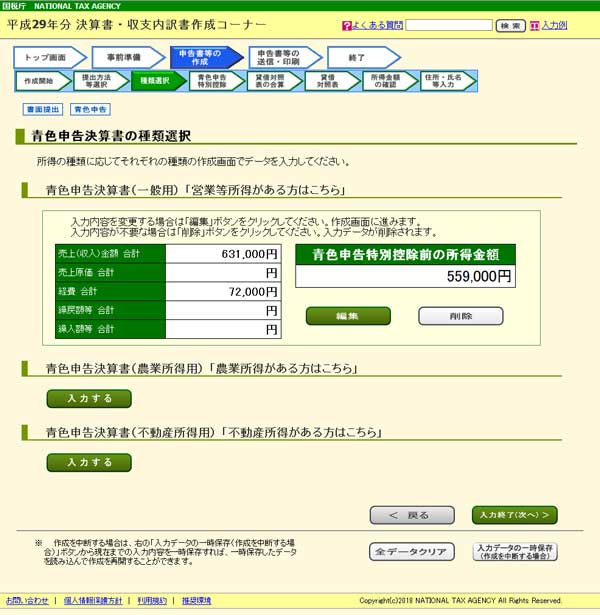Click 入力する for 農業所得用

pos(89,399)
